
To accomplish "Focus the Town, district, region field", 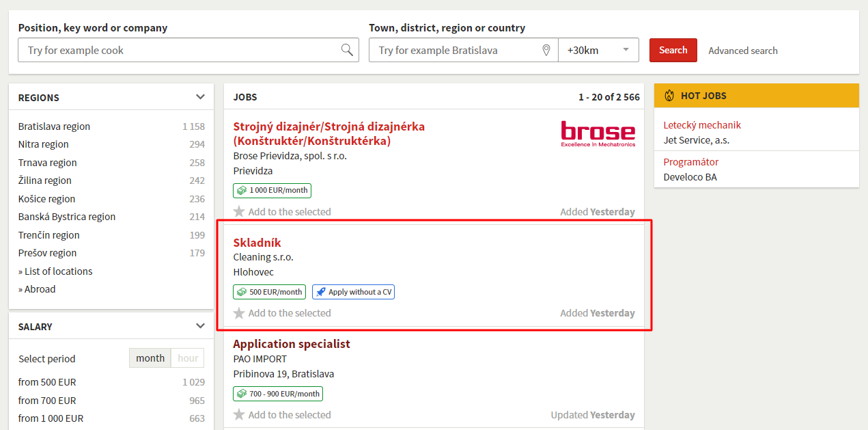I will [464, 50].
